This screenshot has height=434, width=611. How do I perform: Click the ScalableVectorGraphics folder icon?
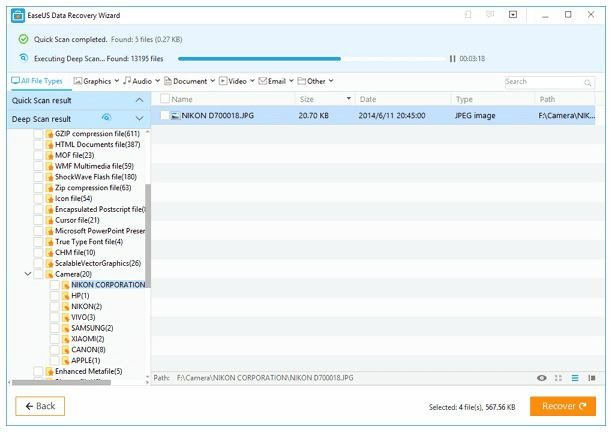pyautogui.click(x=49, y=264)
